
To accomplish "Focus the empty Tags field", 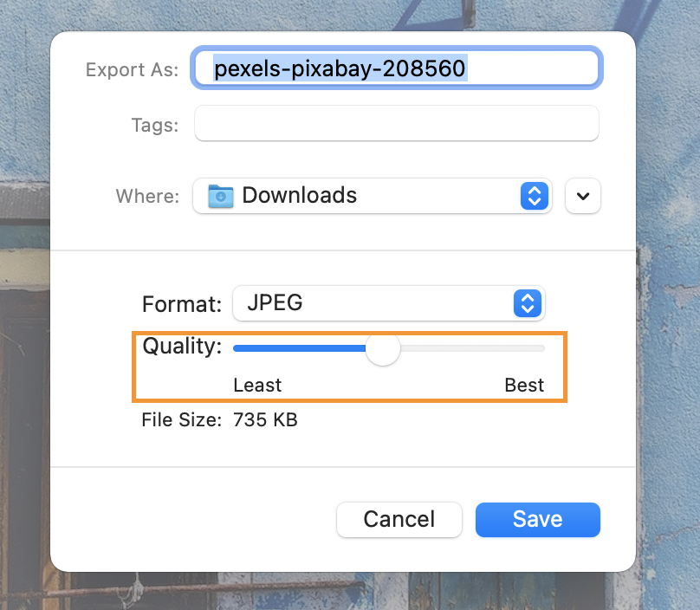I will 396,124.
